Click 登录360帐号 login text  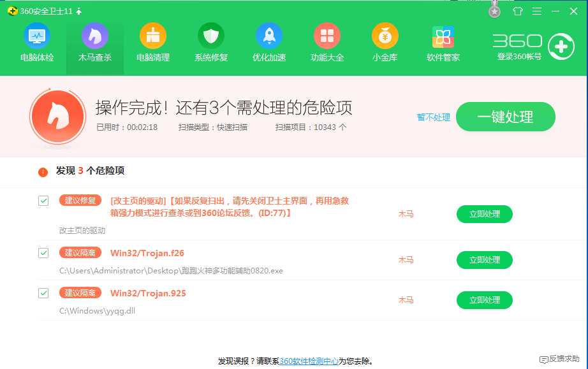click(x=519, y=57)
